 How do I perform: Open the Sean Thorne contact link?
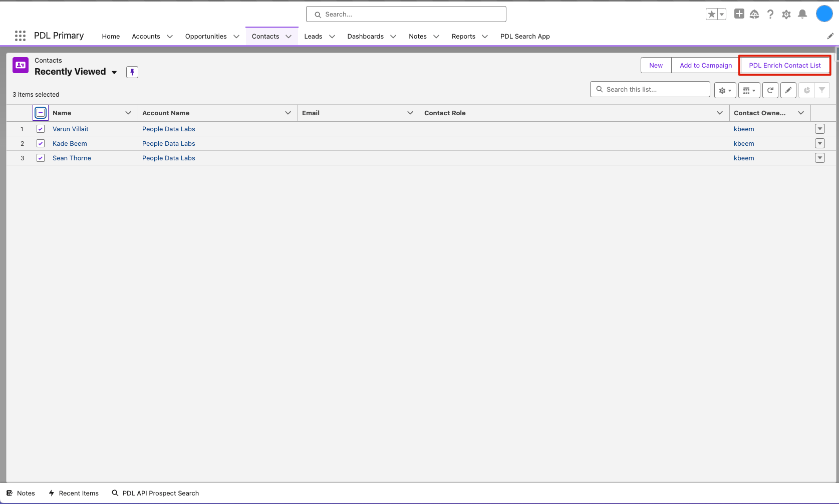tap(72, 158)
